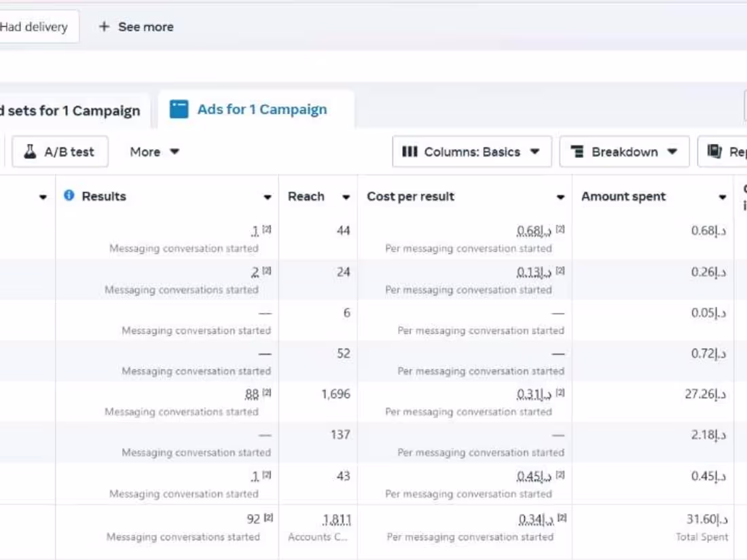Click the reach value 24
The width and height of the screenshot is (747, 560).
tap(343, 272)
